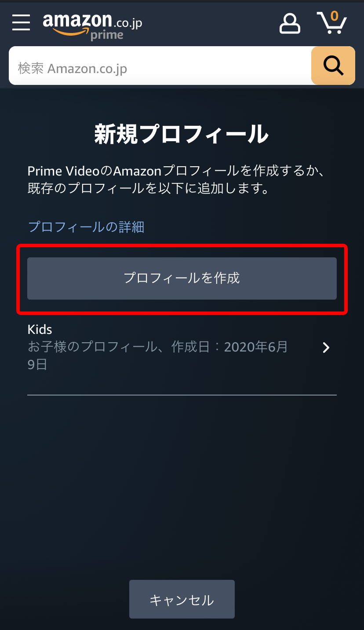Click the プロフィールを作成 button

(x=182, y=278)
